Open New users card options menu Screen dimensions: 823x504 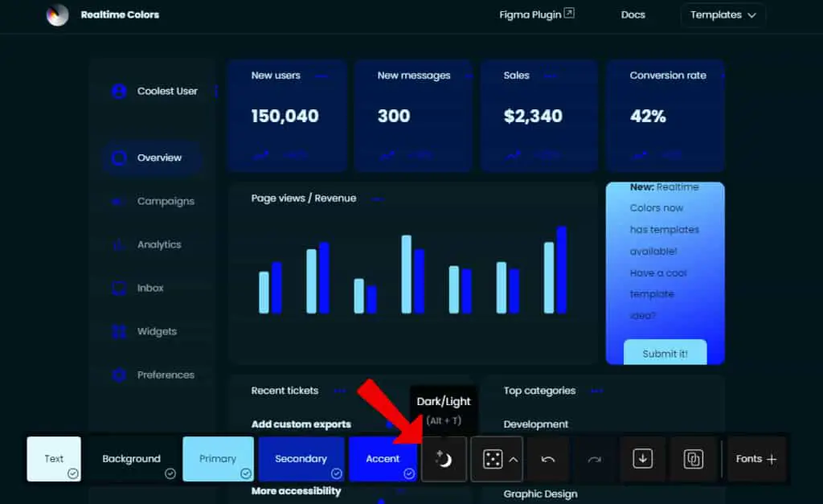coord(321,76)
